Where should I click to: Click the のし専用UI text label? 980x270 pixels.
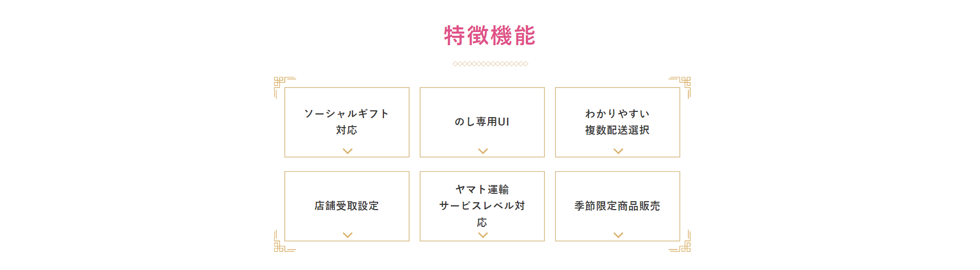point(482,122)
